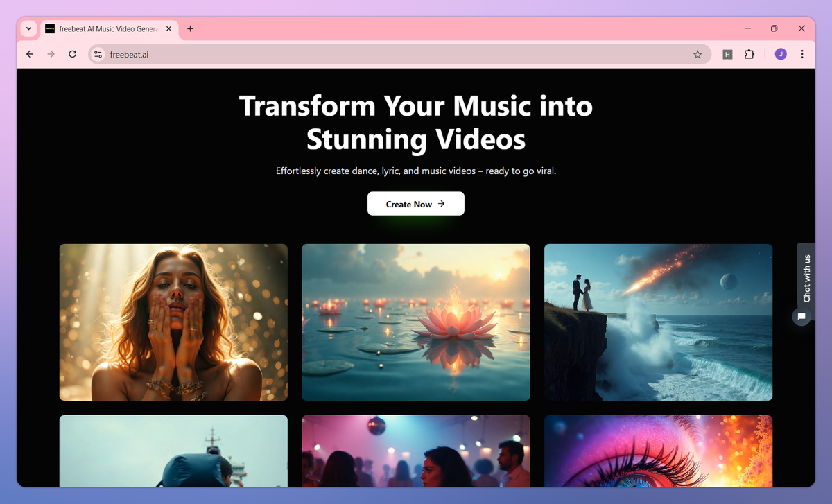The height and width of the screenshot is (504, 832).
Task: Select the freebeat AI Music Video Generator tab
Action: (109, 29)
